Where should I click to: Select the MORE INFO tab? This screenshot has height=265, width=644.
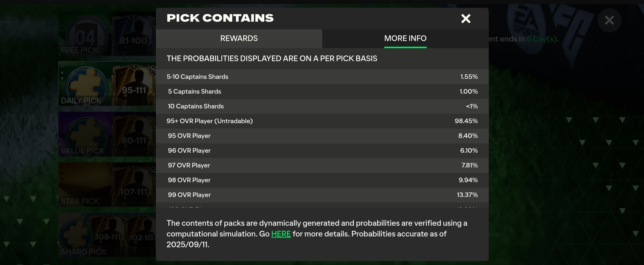(x=405, y=38)
